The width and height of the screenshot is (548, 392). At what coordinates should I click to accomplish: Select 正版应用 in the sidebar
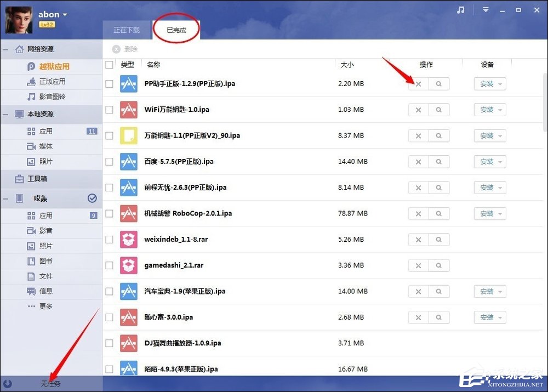52,81
